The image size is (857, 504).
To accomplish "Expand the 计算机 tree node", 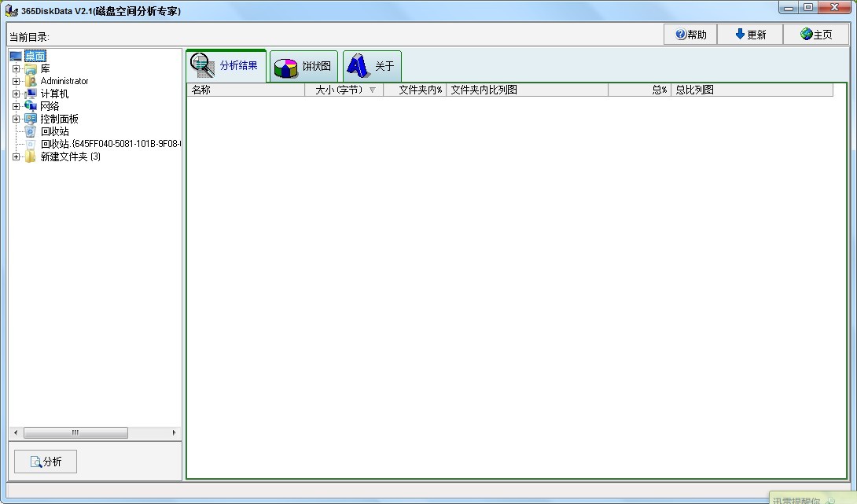I will tap(16, 94).
